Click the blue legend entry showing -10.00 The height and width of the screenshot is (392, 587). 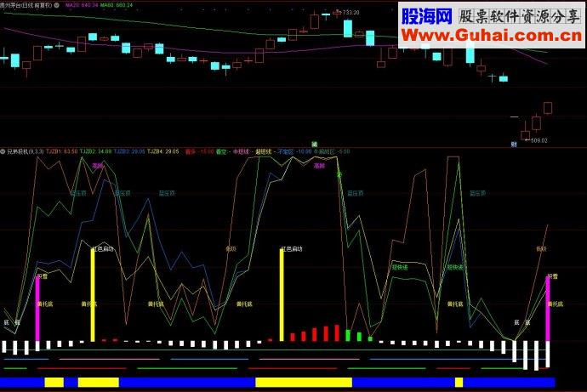coord(293,151)
